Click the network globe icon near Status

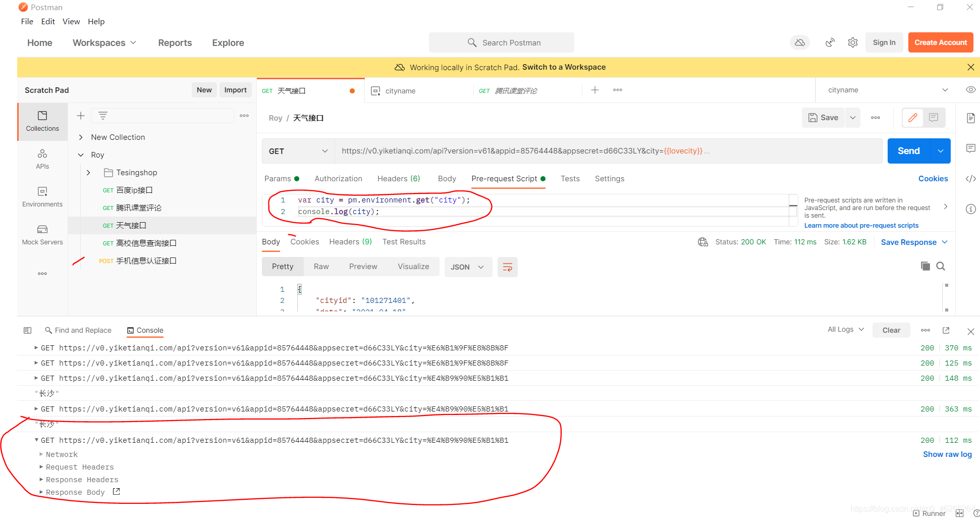[703, 242]
